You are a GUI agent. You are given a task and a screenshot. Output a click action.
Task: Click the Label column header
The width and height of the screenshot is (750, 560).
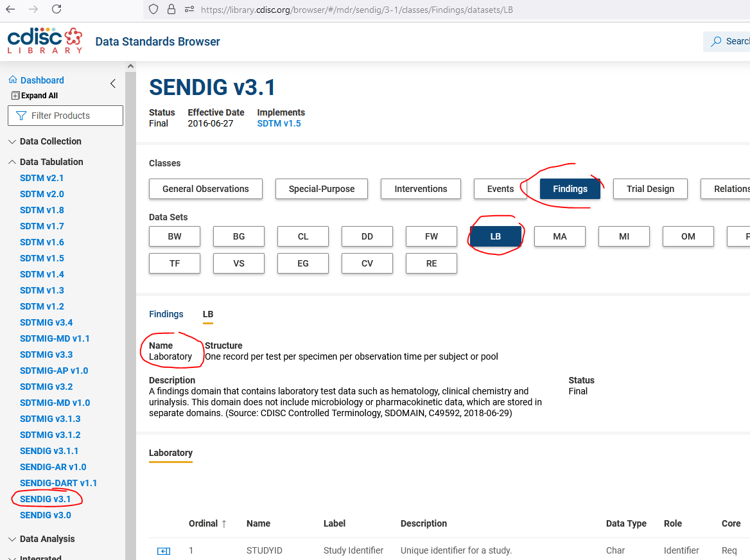coord(335,523)
